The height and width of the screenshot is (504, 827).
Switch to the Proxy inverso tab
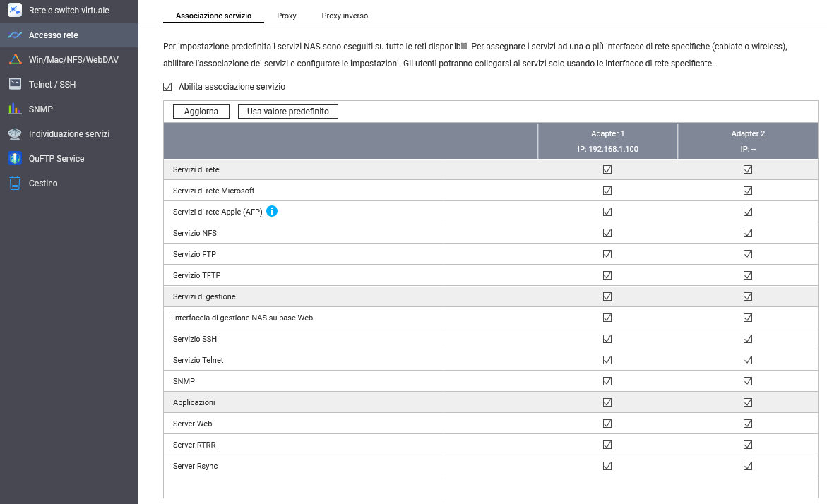[x=345, y=16]
